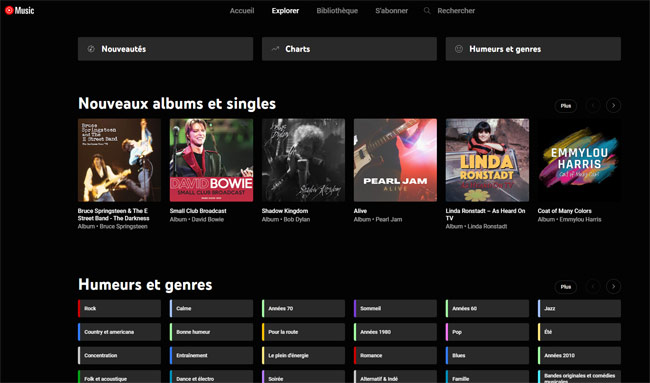Click the Emmylou Harris artist link
Image resolution: width=650 pixels, height=383 pixels.
tap(580, 219)
